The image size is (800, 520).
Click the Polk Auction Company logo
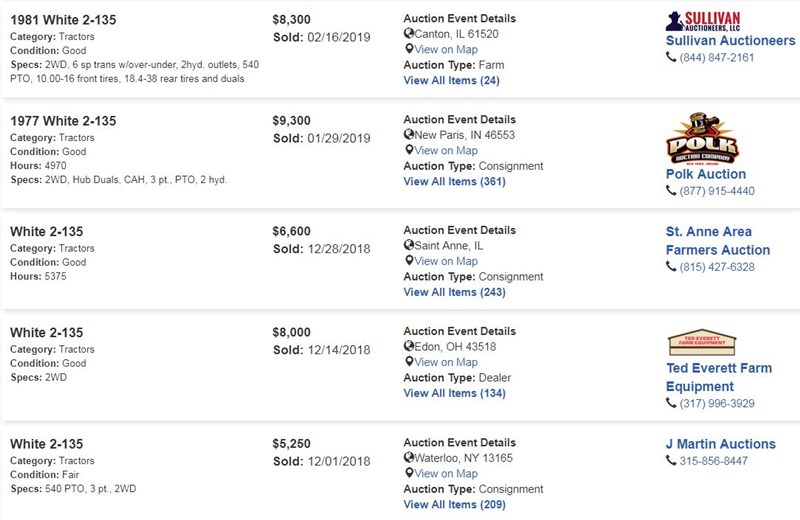[x=702, y=138]
